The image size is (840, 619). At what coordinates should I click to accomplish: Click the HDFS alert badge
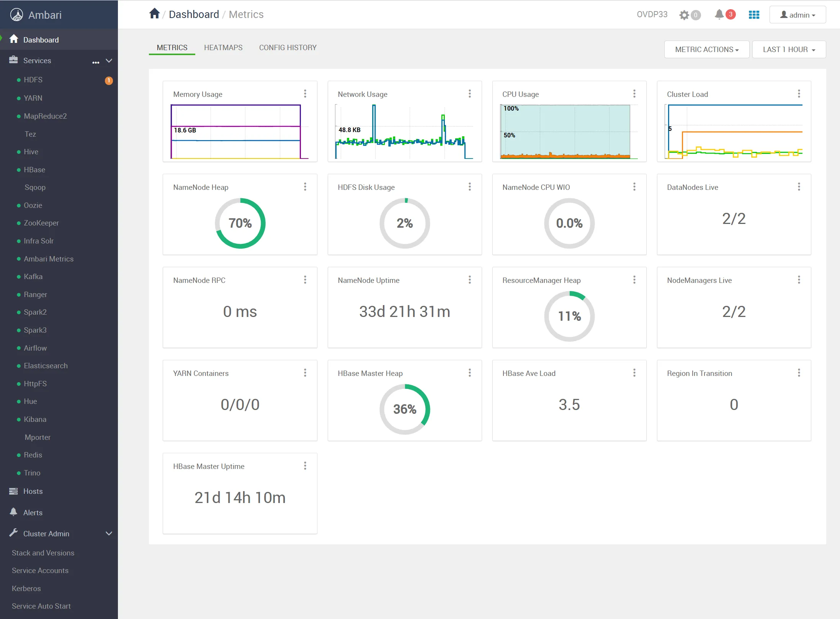(x=109, y=80)
